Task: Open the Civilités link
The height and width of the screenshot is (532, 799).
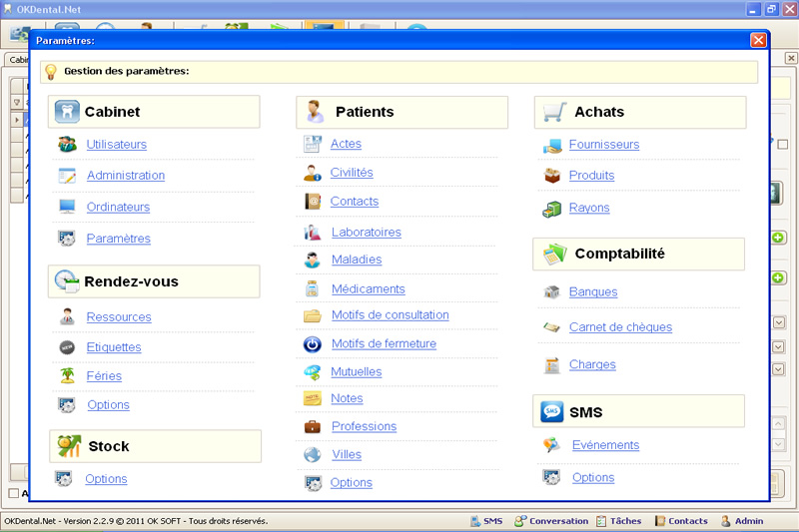Action: [x=352, y=173]
